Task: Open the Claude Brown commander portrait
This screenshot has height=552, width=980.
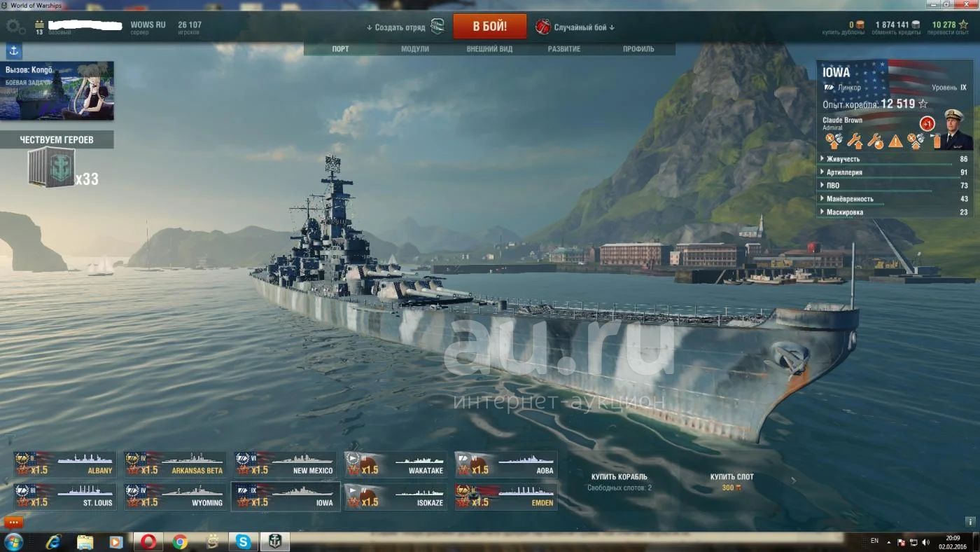Action: click(x=954, y=130)
